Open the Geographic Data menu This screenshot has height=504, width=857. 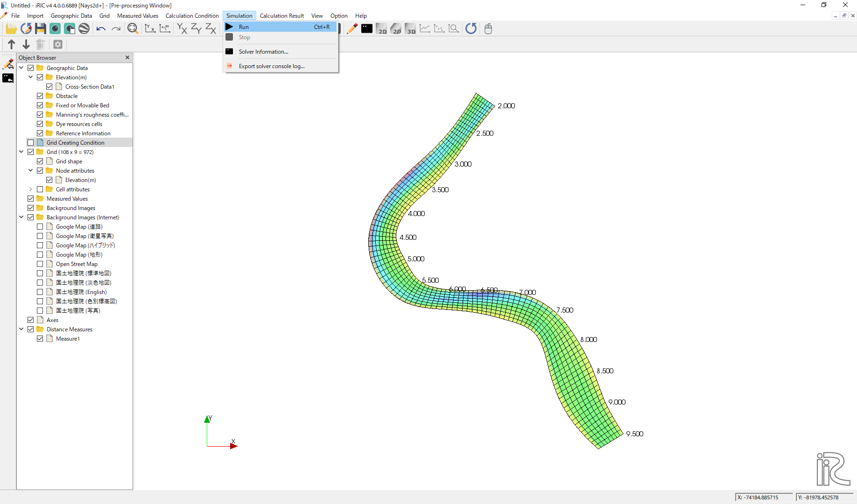pyautogui.click(x=71, y=16)
